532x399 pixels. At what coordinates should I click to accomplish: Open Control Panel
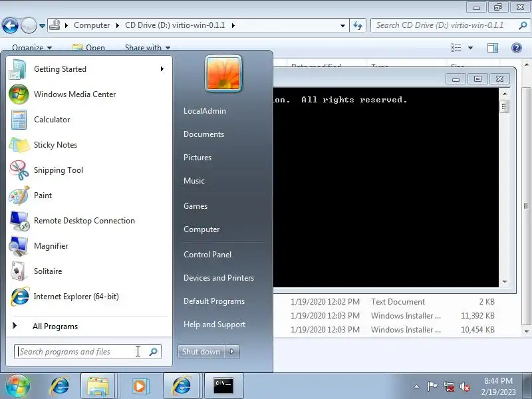pyautogui.click(x=207, y=255)
